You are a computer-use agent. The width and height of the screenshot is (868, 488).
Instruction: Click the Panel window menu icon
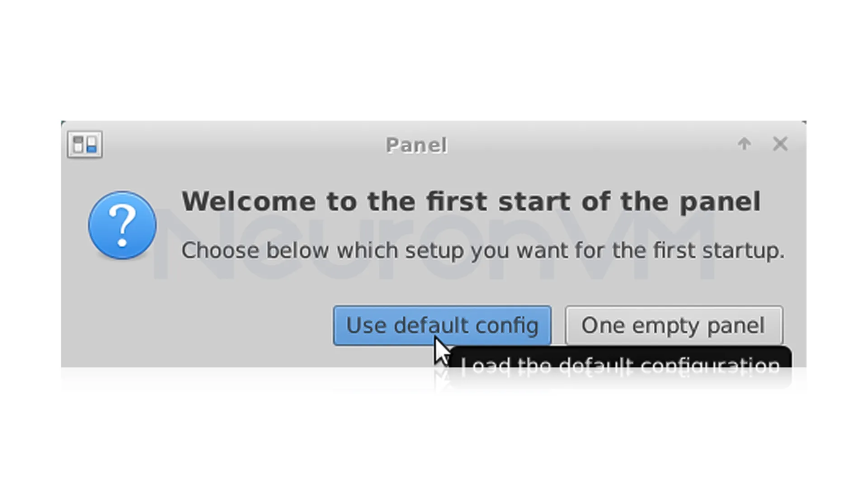pos(85,145)
